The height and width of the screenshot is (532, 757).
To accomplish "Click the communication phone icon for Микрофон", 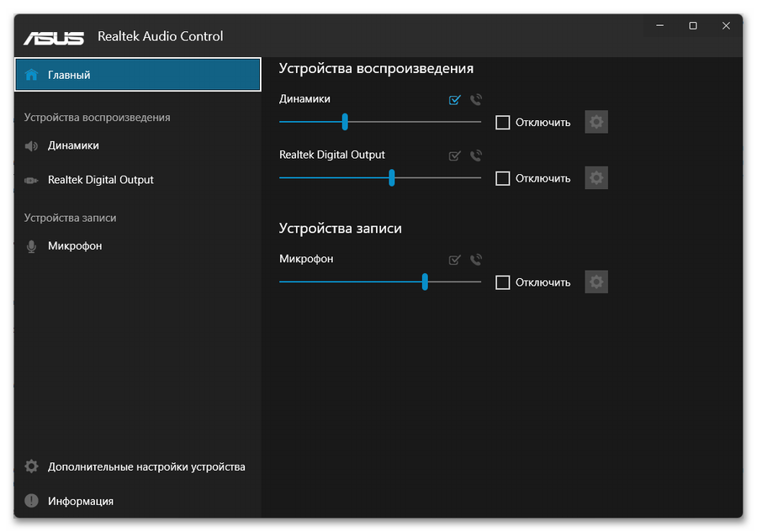I will coord(476,260).
